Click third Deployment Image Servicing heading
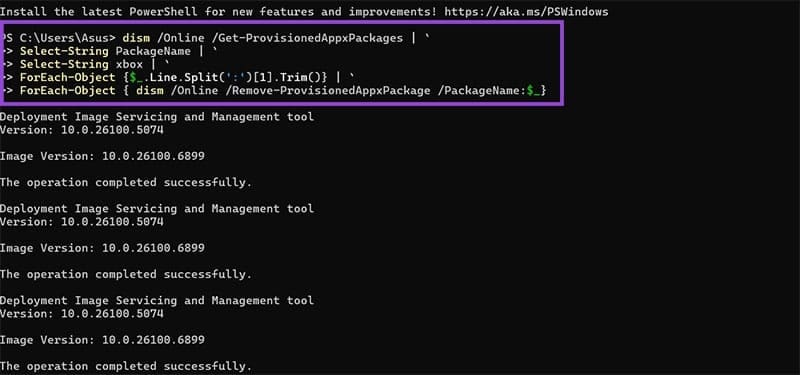 pyautogui.click(x=157, y=301)
